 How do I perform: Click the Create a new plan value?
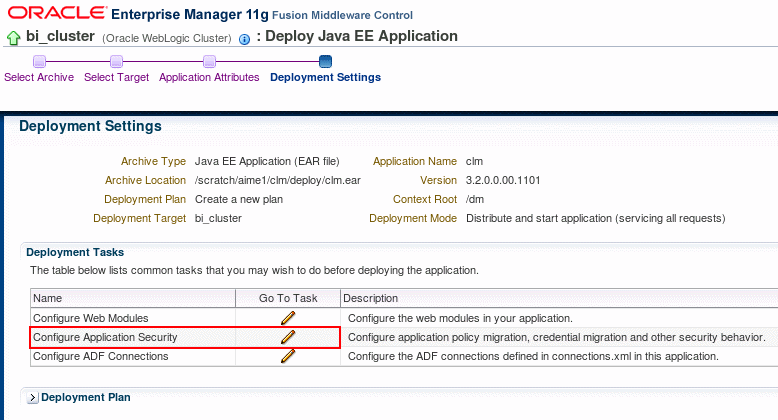239,200
